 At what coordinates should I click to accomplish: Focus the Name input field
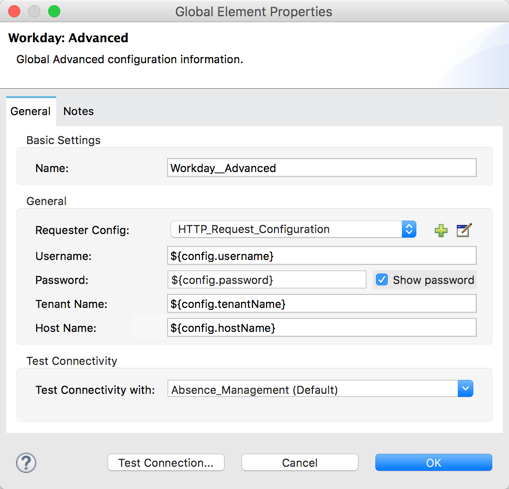(x=322, y=168)
